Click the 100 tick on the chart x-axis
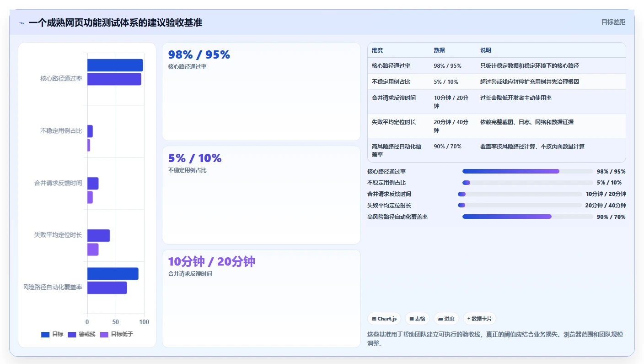The height and width of the screenshot is (364, 644). pos(144,322)
